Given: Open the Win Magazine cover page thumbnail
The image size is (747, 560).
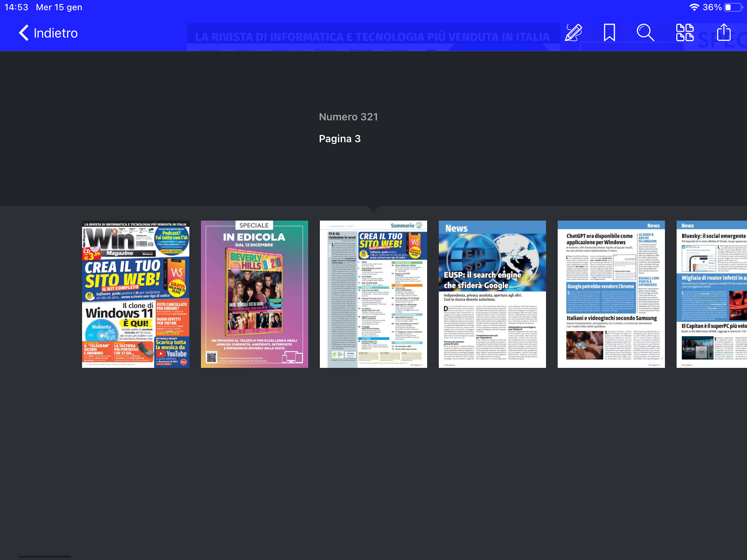Looking at the screenshot, I should point(135,294).
